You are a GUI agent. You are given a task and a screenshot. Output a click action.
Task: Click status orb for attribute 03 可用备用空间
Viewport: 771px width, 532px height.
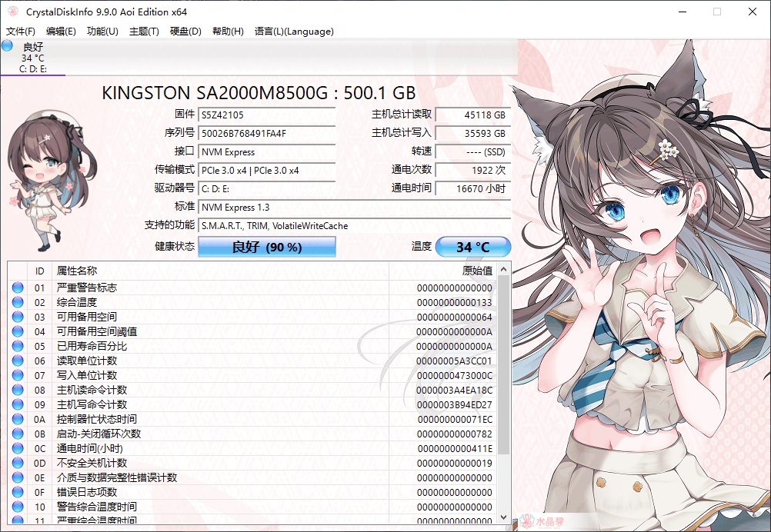pyautogui.click(x=18, y=317)
